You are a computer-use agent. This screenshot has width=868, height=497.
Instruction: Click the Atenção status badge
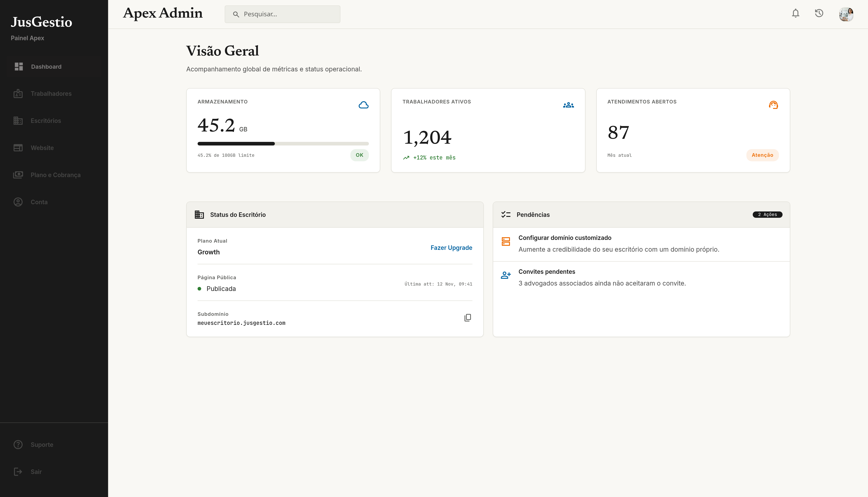(762, 155)
